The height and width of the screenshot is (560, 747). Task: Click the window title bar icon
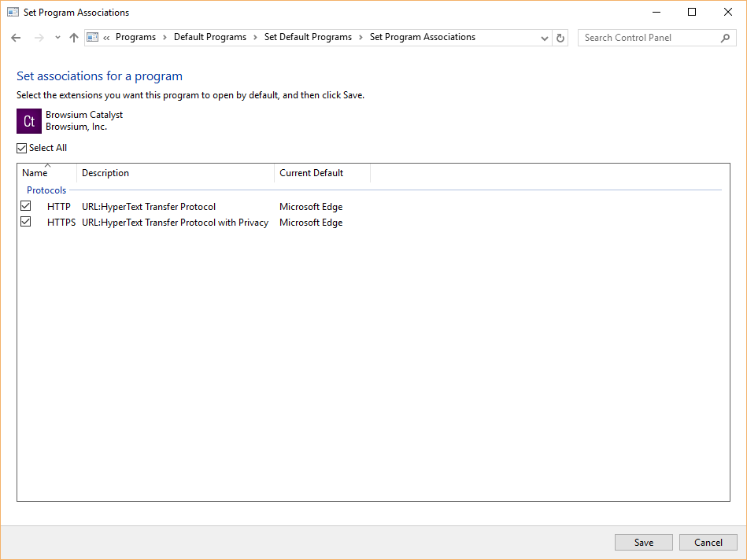point(13,12)
